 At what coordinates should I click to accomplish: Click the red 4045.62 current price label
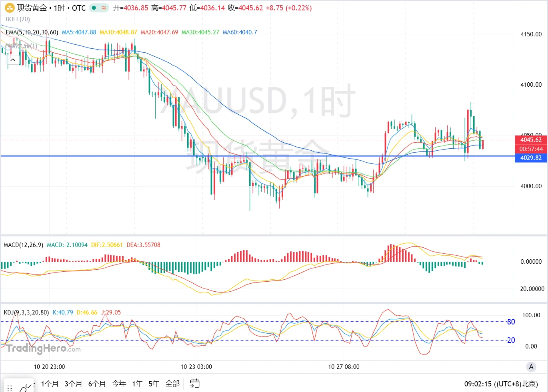(x=531, y=140)
